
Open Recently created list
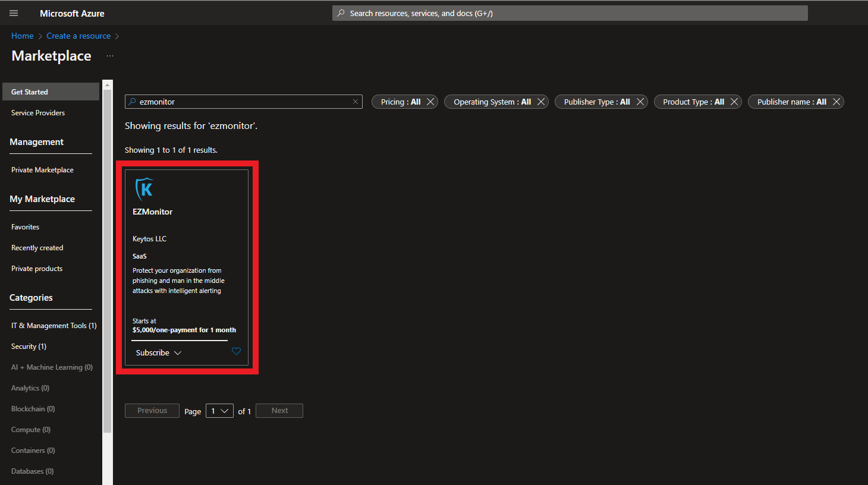tap(37, 247)
